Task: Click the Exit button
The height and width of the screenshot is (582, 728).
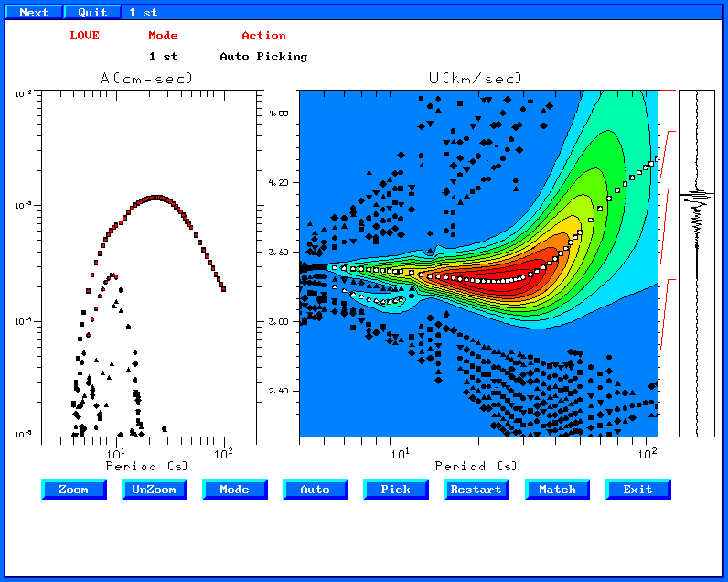Action: click(638, 490)
